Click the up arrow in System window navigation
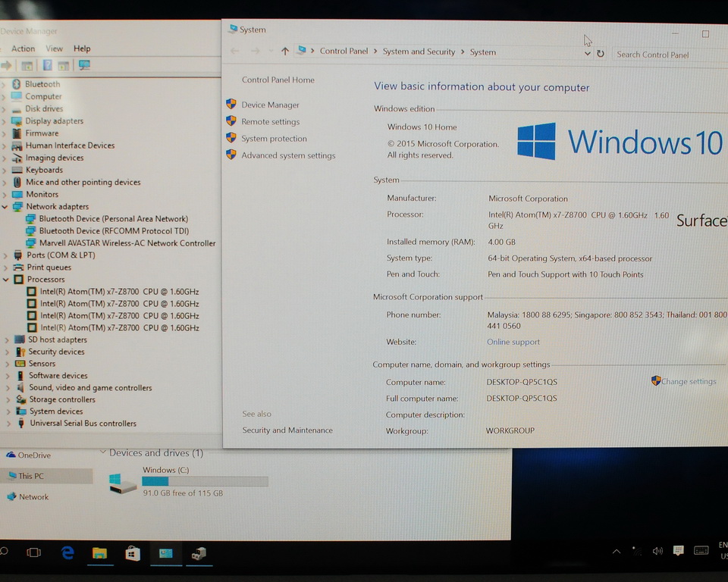Viewport: 728px width, 582px height. tap(285, 51)
